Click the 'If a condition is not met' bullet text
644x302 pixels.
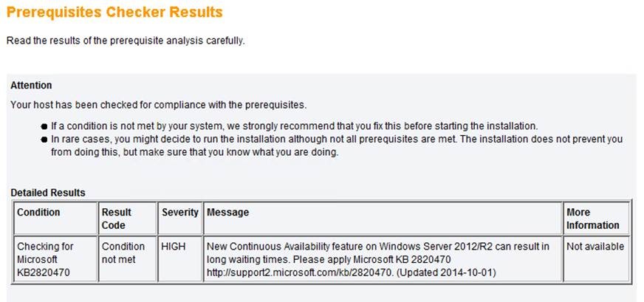295,126
